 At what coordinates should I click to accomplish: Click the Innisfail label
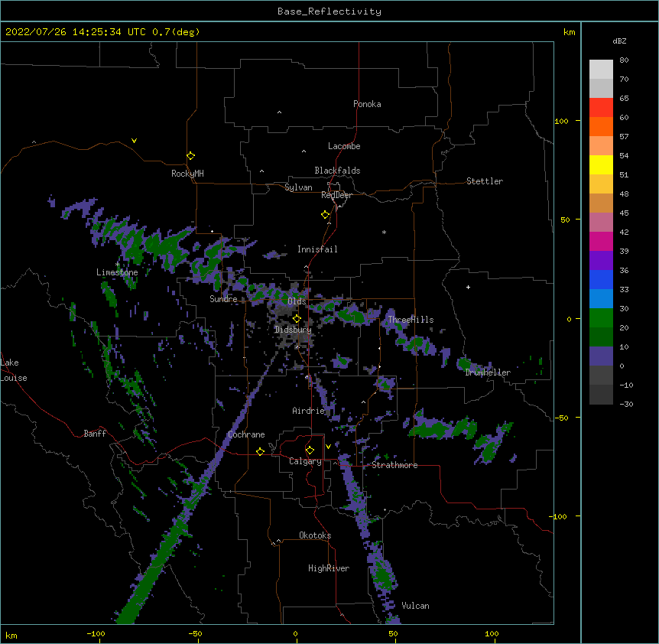(x=317, y=249)
